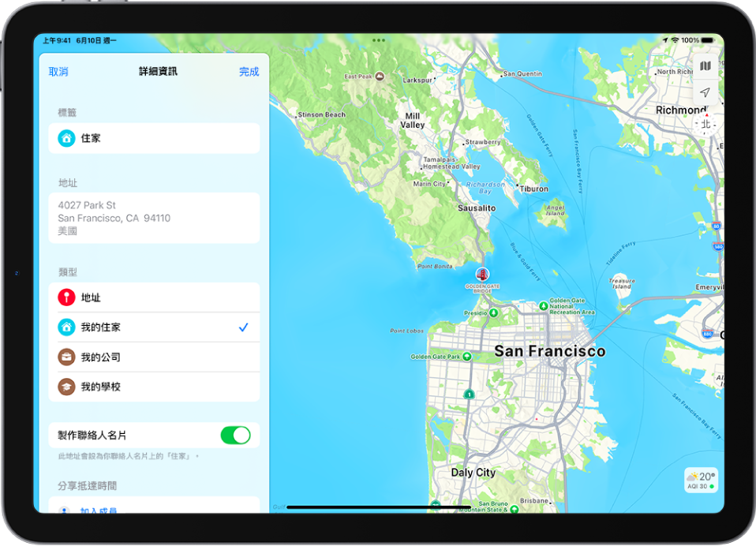Tap the Point Bonita map label

(435, 266)
